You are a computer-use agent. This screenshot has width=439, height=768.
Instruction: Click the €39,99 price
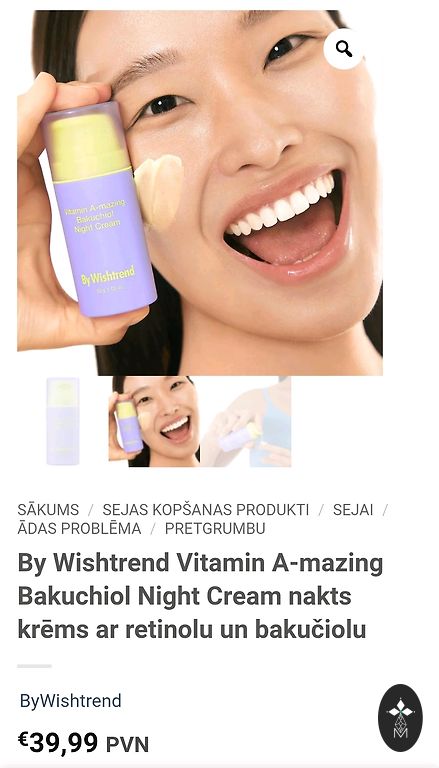(x=58, y=743)
